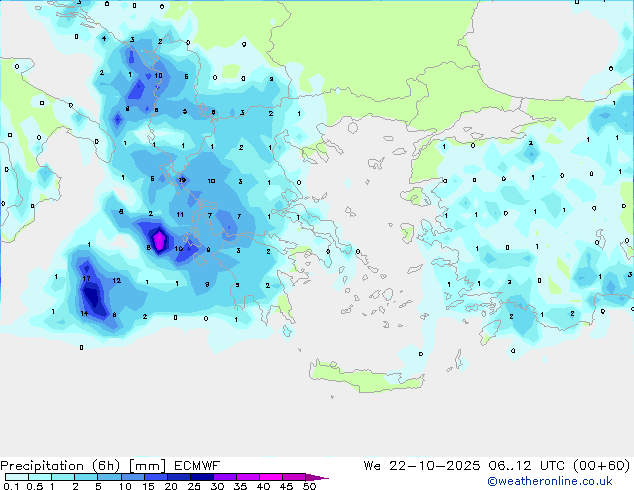Screen dimensions: 634x490
Task: Click the legend value "0.1"
Action: (x=11, y=486)
